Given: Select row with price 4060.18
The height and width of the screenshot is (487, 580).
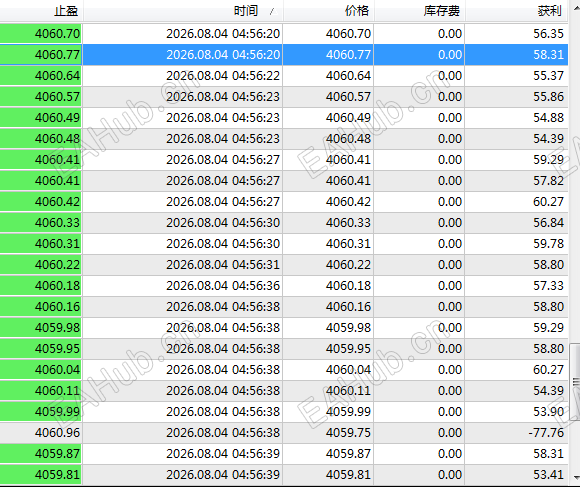Looking at the screenshot, I should point(284,285).
